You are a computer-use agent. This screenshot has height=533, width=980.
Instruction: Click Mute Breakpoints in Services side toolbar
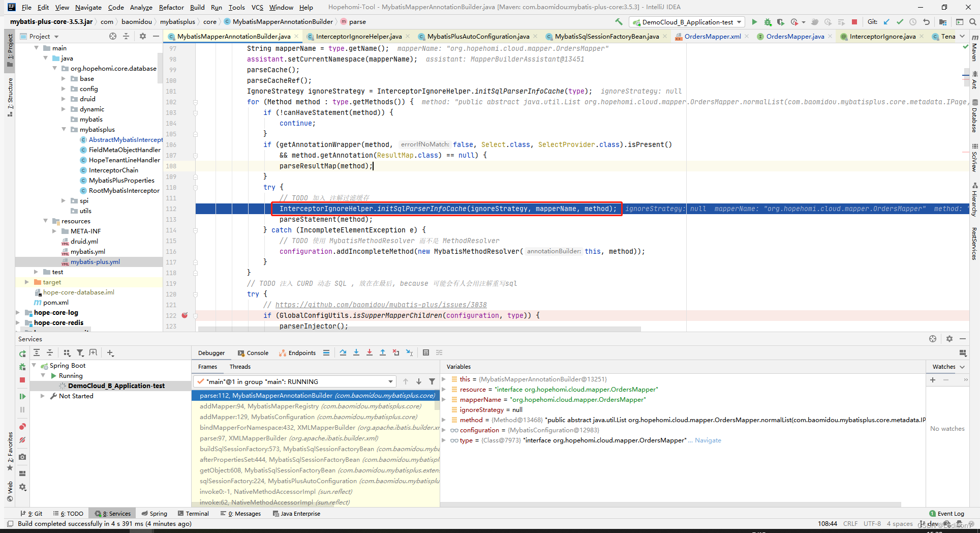tap(22, 440)
